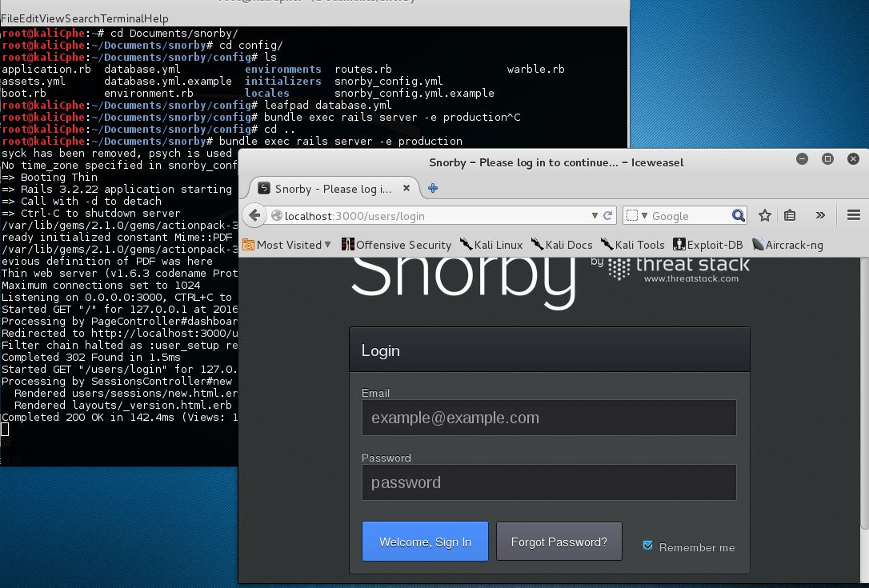Open the Exploit-DB bookmark
The width and height of the screenshot is (869, 588).
coord(707,245)
